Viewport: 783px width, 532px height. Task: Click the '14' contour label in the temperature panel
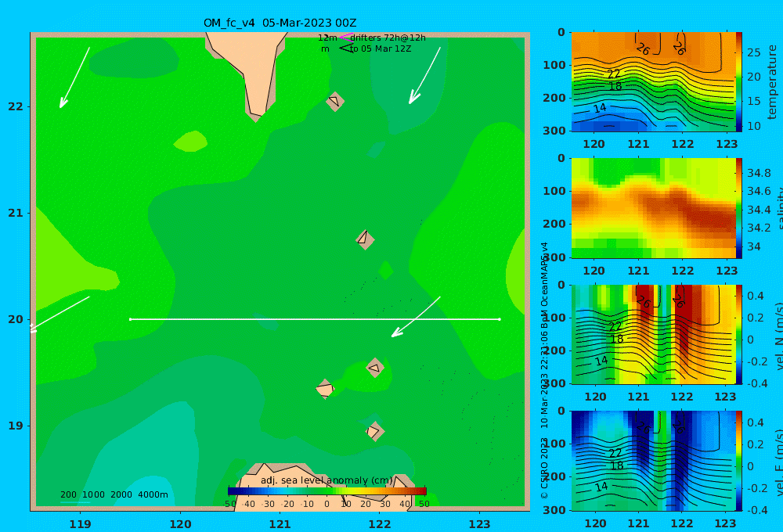click(x=600, y=108)
